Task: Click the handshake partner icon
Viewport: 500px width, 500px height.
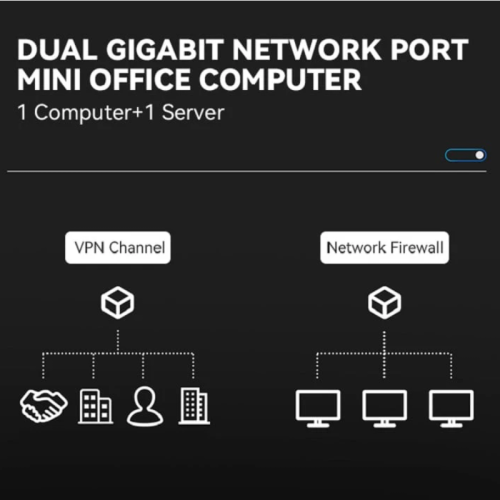Action: 44,406
